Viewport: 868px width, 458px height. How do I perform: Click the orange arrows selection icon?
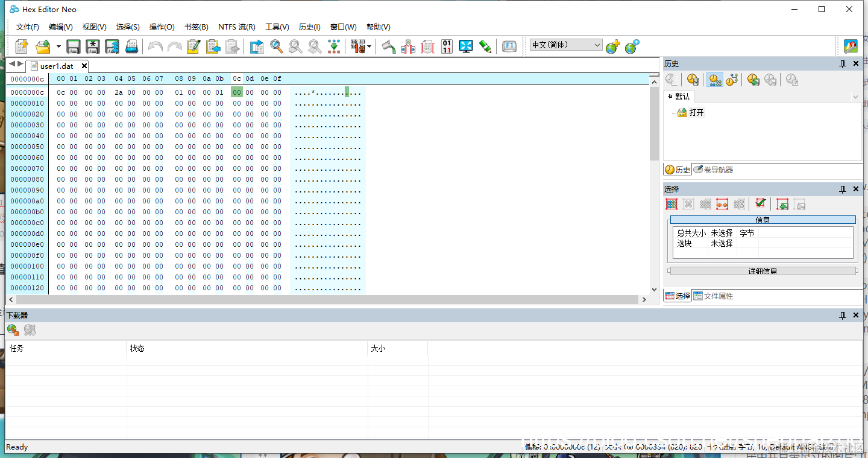click(x=722, y=205)
